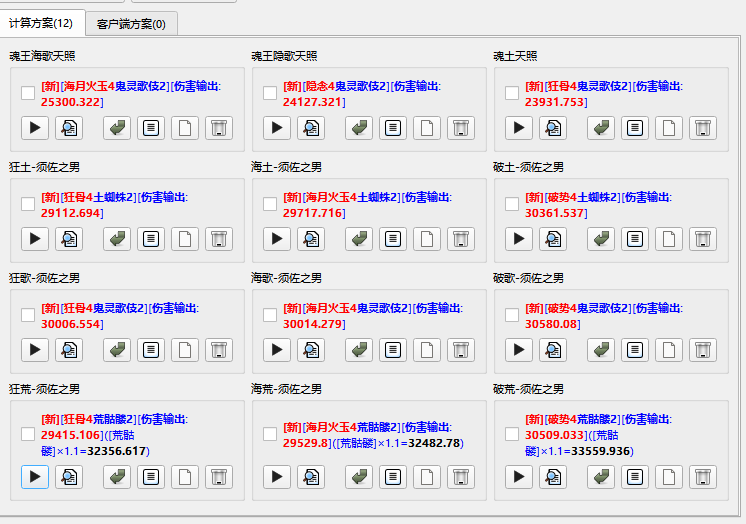Viewport: 746px width, 524px height.
Task: Run the 破歌-须佐之男 scheme with play icon
Action: [519, 350]
